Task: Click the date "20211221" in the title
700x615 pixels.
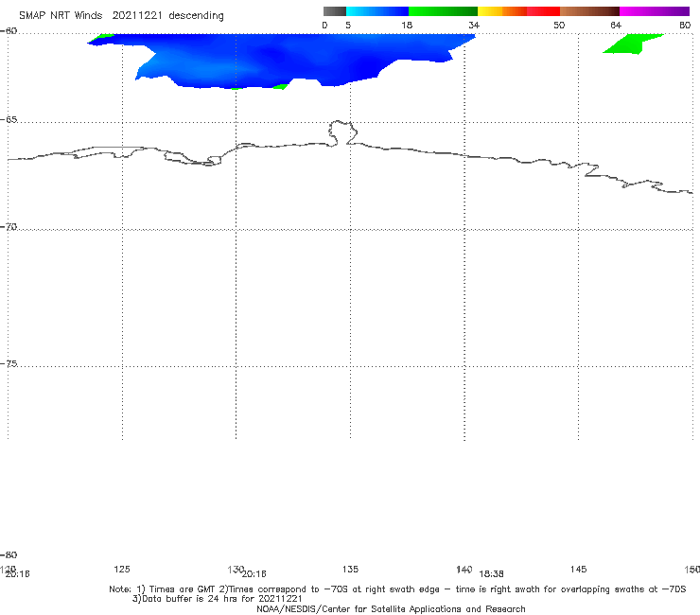Action: click(x=137, y=16)
